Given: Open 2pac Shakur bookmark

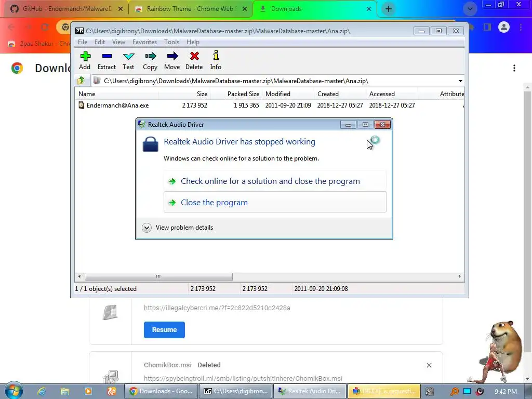Looking at the screenshot, I should [38, 44].
